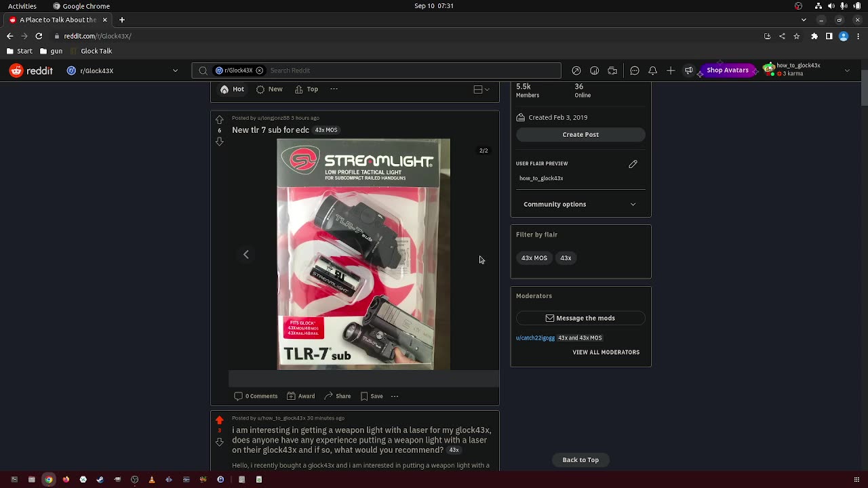
Task: Open Chrome profile avatar
Action: coord(844,36)
